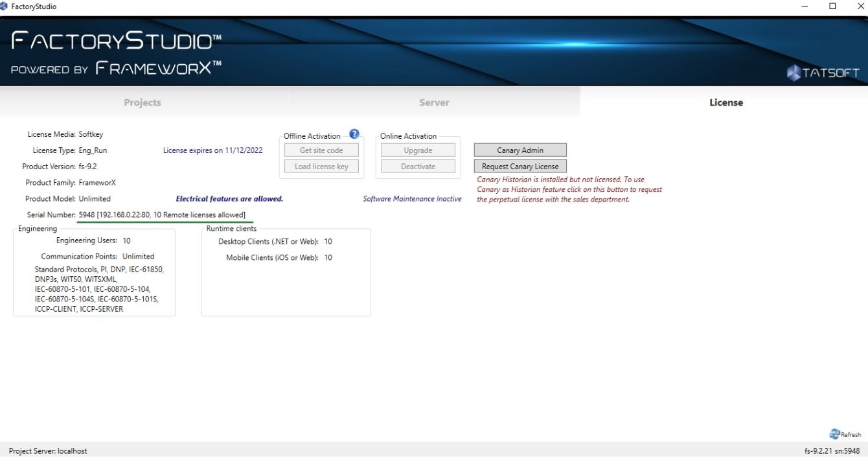Select the License tab
This screenshot has width=868, height=457.
[726, 102]
